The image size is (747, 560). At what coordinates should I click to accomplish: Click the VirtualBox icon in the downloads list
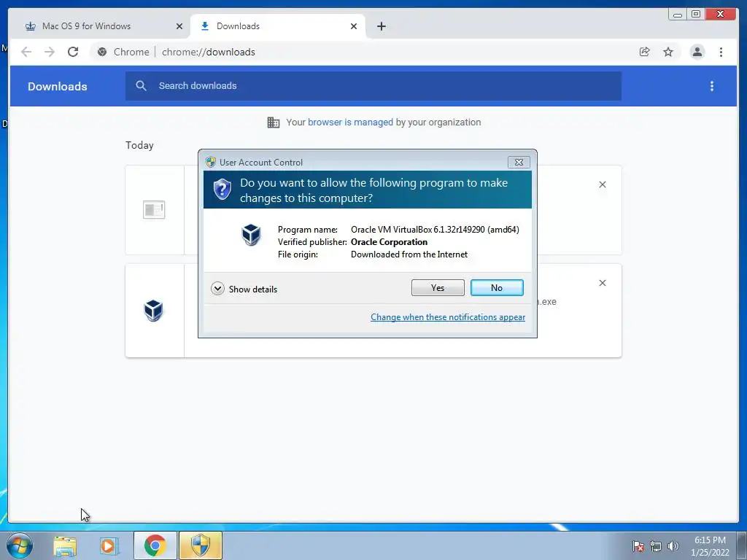click(x=153, y=311)
